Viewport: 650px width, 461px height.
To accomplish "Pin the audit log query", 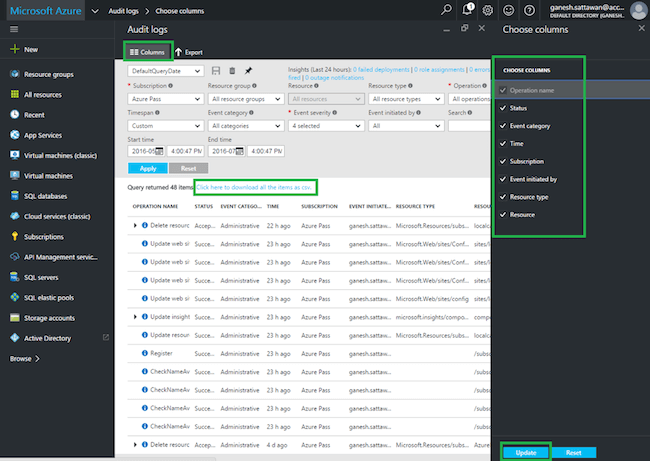I will coord(248,71).
